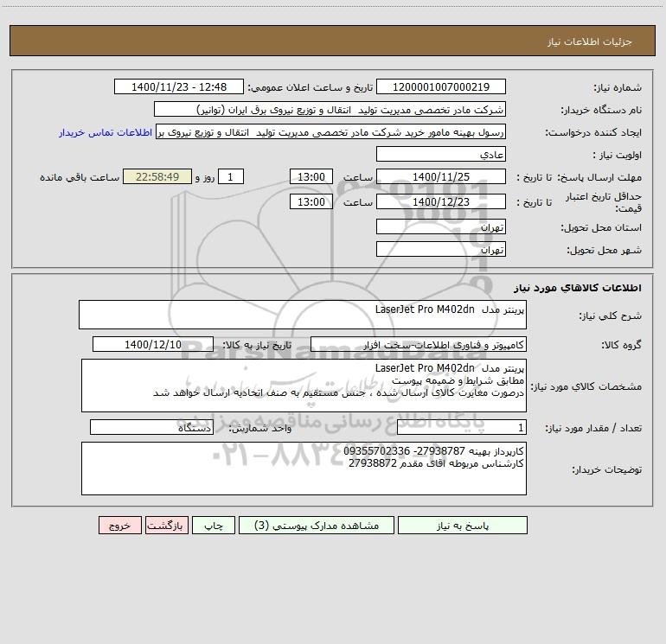Click page header 'جزئیات اطلاعات نیاز'
Screen dimensions: 666x644
590,41
